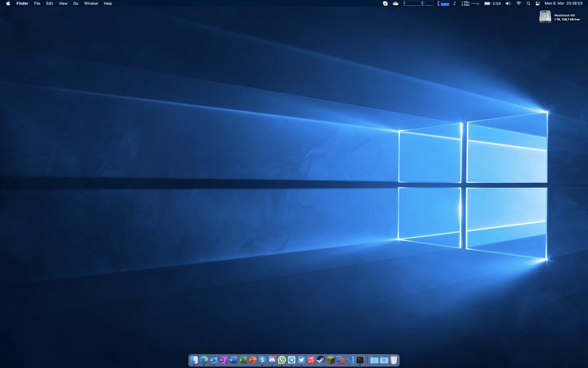
Task: Launch OneNote from the Dock
Action: (223, 360)
